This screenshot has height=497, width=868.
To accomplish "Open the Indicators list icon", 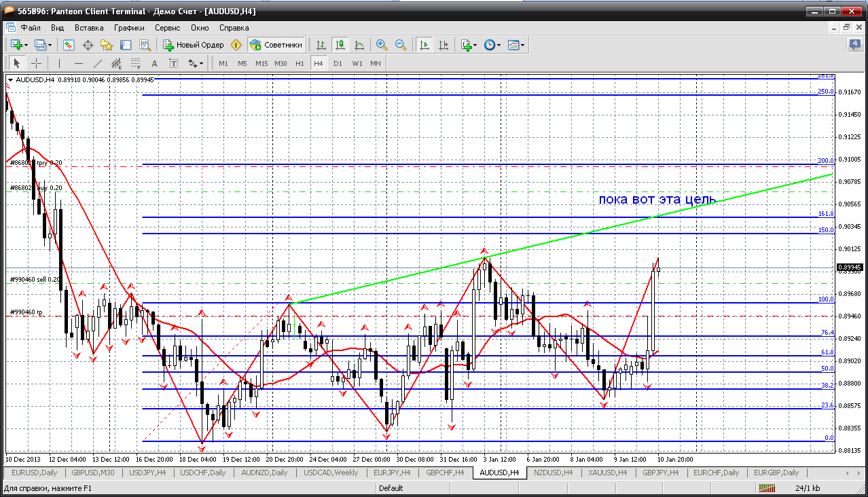I will point(466,45).
